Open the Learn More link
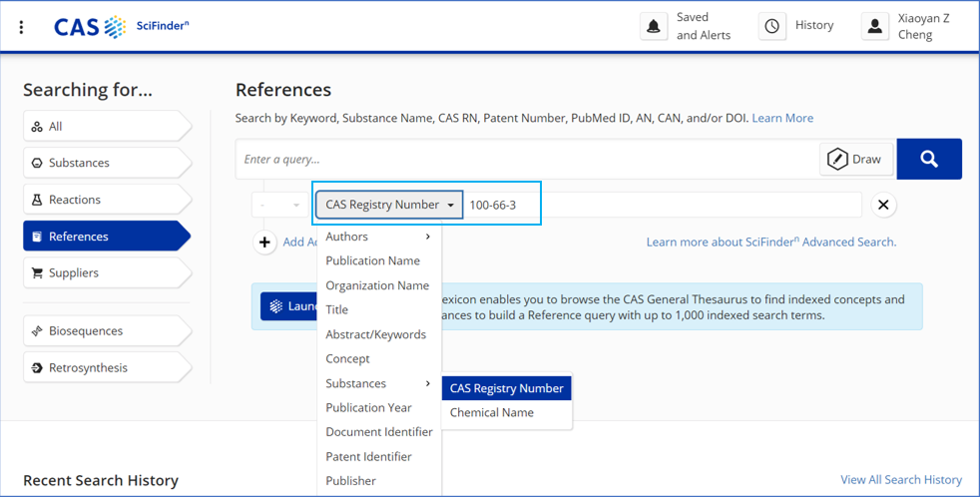 [782, 118]
